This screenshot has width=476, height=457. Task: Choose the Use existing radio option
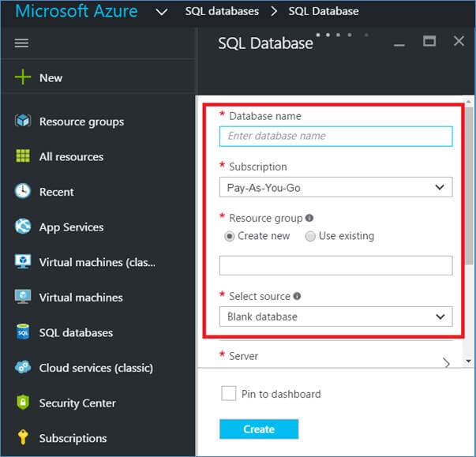(x=310, y=236)
